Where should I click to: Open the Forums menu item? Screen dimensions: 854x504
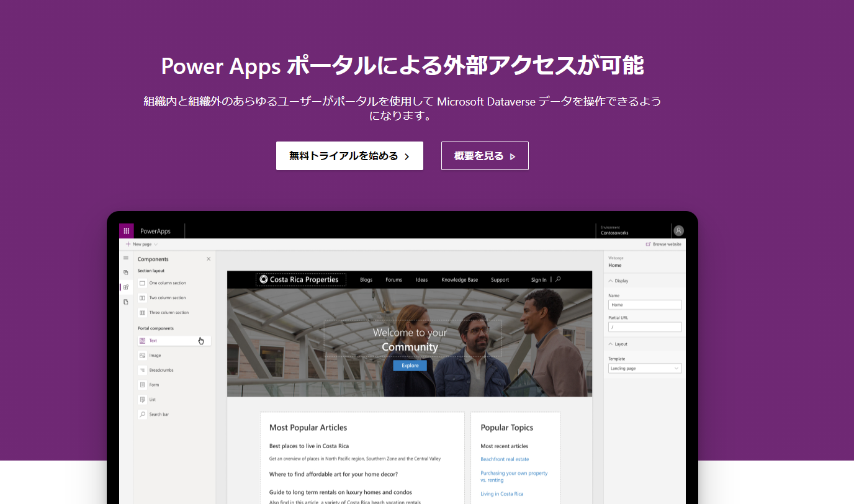tap(393, 280)
